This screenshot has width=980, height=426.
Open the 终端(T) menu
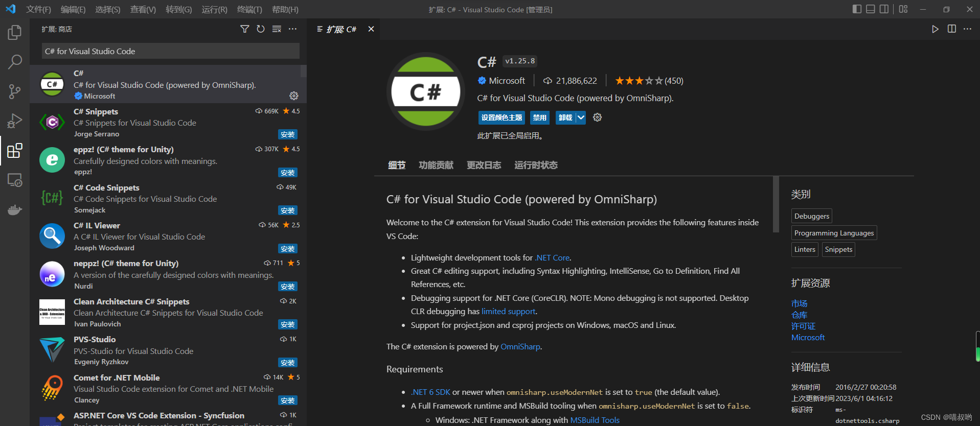(x=249, y=9)
